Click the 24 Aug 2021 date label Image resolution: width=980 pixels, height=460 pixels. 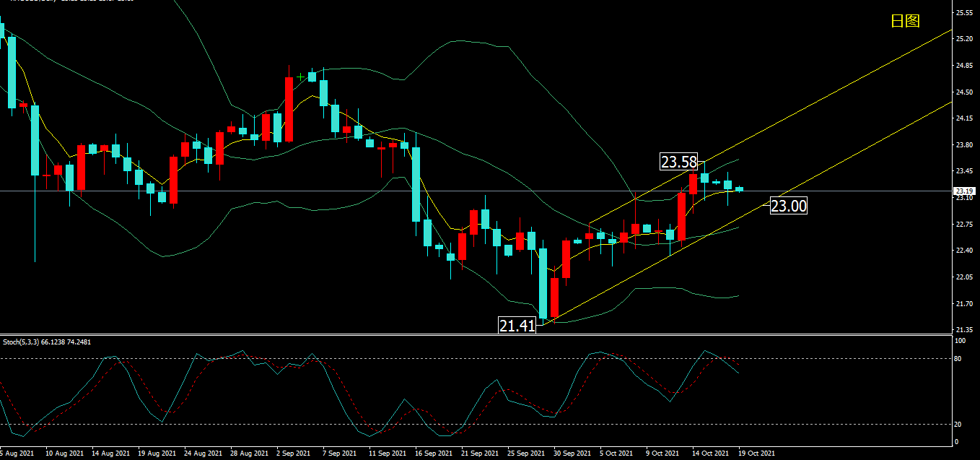coord(204,454)
